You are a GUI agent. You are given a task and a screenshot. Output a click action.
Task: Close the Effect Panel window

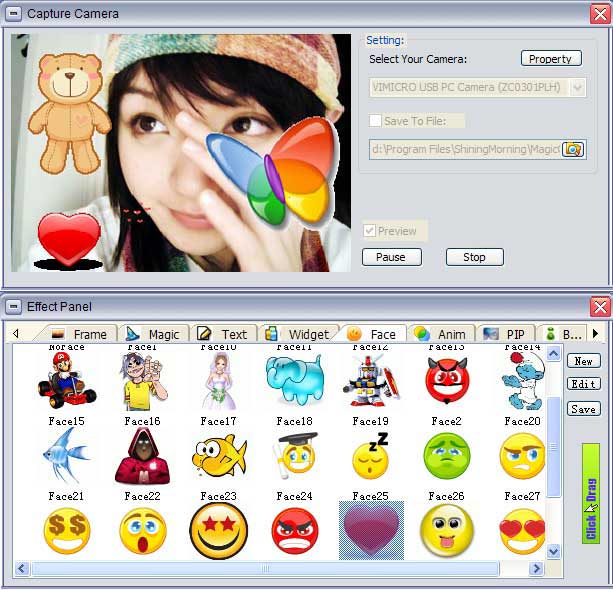point(600,306)
